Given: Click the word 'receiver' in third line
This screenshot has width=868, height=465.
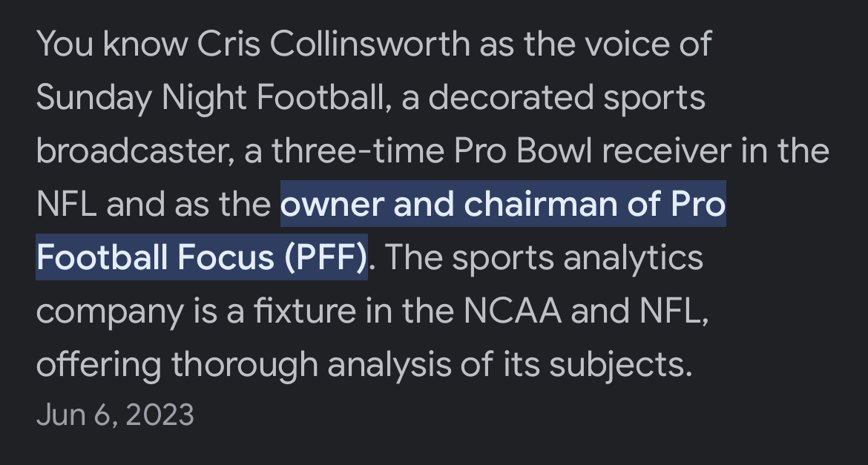Looking at the screenshot, I should (666, 151).
